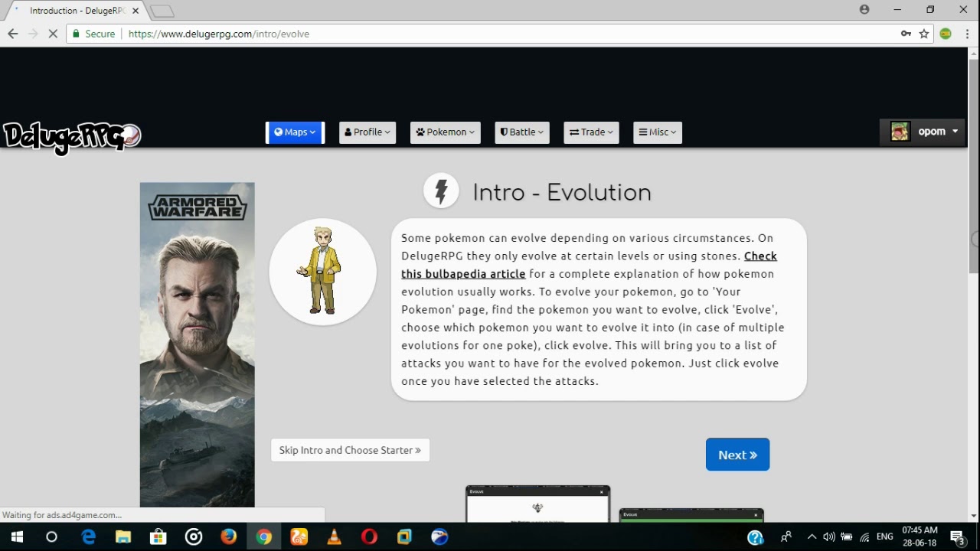The image size is (980, 551).
Task: Click the first Evolve screenshot thumbnail
Action: [537, 504]
